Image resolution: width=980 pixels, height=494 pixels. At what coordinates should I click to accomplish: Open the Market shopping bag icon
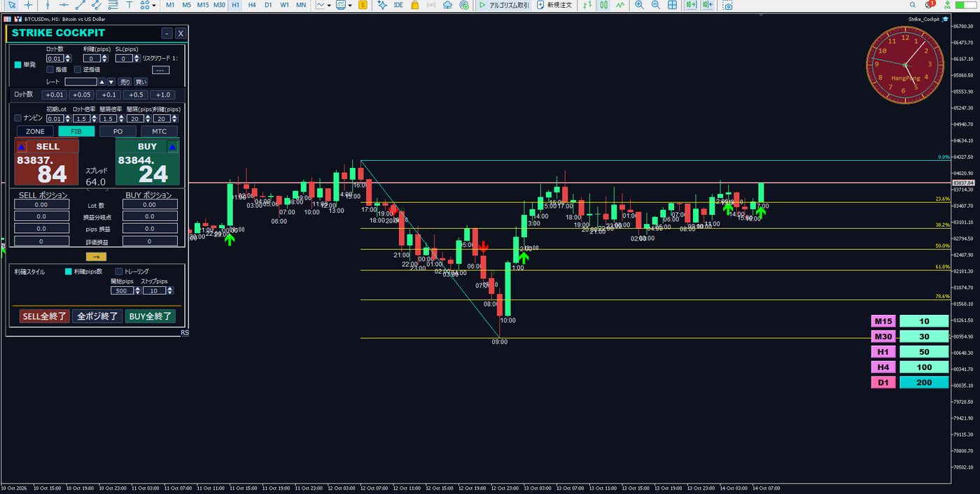[x=415, y=5]
